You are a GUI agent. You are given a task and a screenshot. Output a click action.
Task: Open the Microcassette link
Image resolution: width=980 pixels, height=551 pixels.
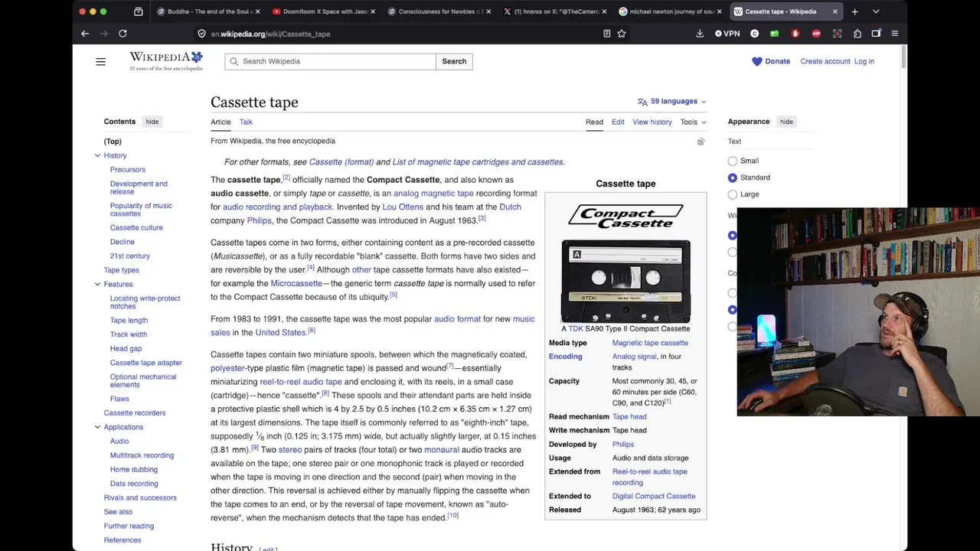pos(296,283)
